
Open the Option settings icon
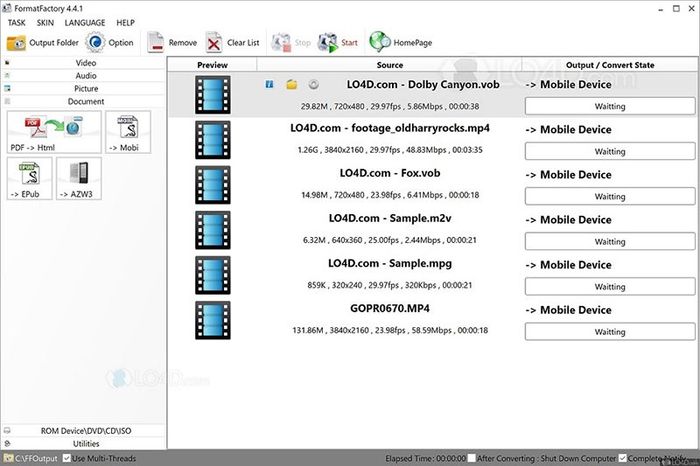(95, 42)
